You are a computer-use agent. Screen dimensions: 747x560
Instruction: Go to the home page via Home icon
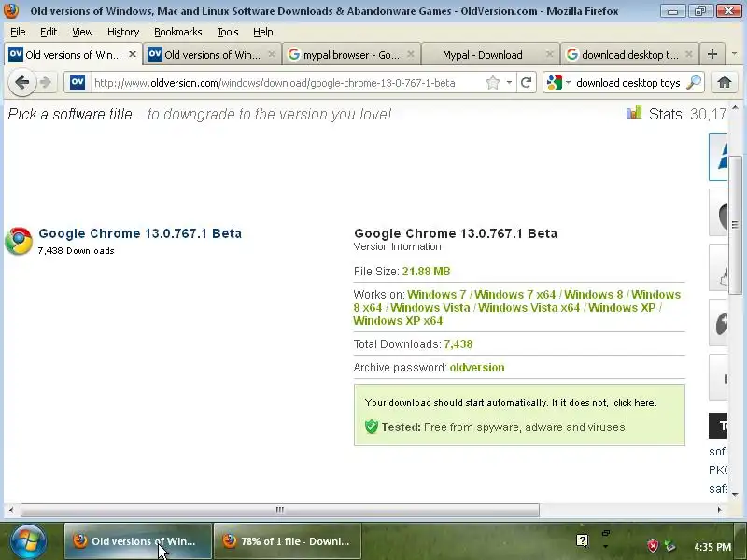(725, 82)
